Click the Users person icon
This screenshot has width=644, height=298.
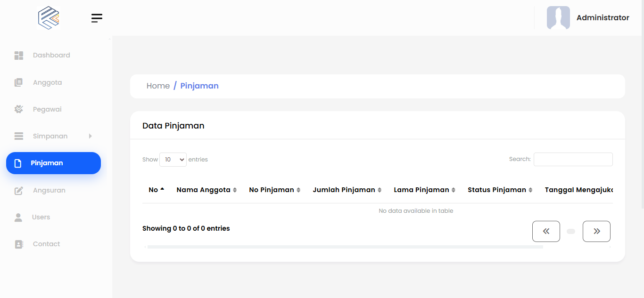coord(18,217)
